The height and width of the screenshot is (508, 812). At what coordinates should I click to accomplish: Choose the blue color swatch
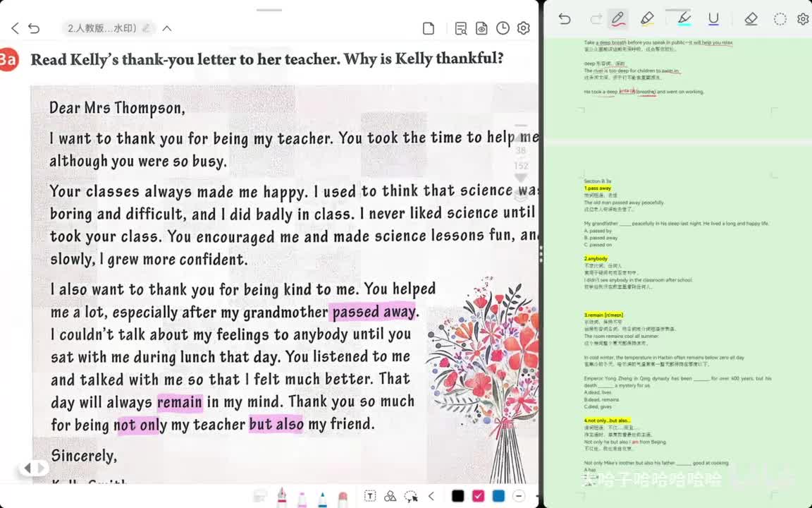pos(498,496)
